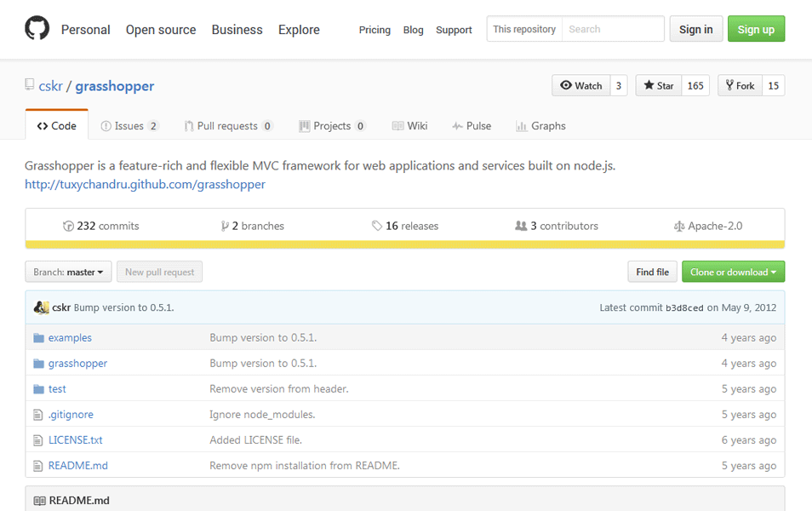
Task: Open the Business menu item
Action: click(237, 30)
